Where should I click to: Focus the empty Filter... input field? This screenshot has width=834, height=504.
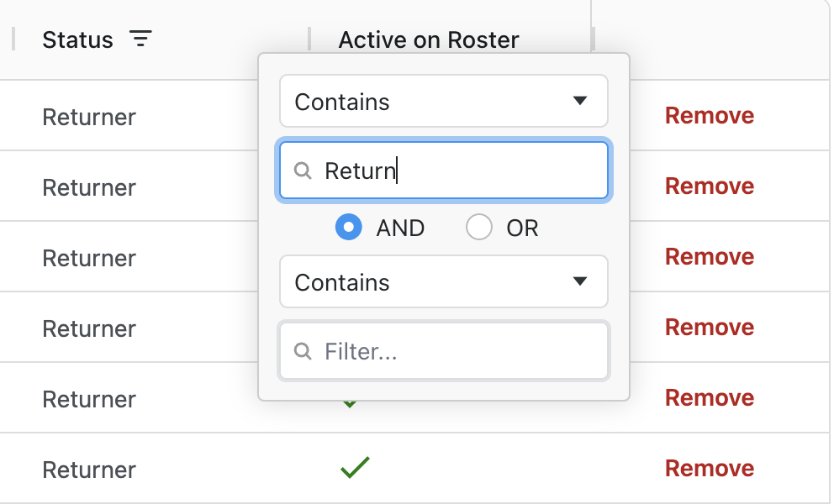(454, 350)
